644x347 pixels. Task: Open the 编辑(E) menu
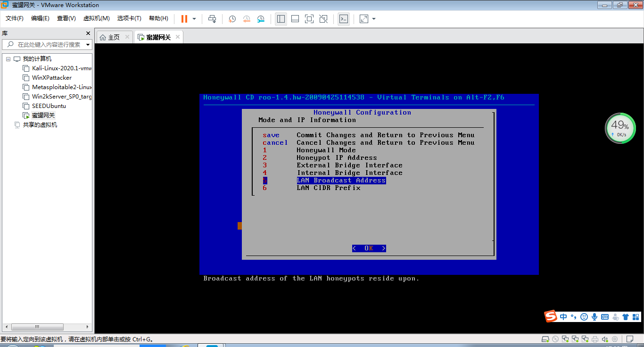pyautogui.click(x=40, y=18)
